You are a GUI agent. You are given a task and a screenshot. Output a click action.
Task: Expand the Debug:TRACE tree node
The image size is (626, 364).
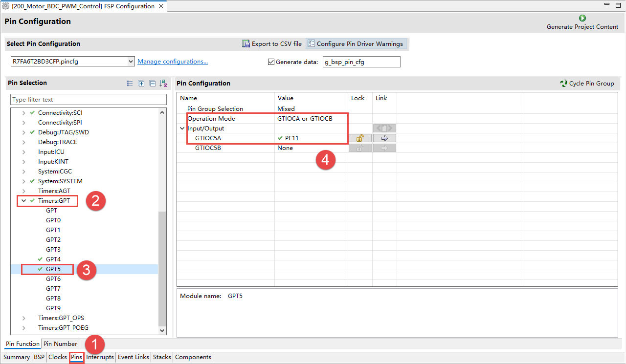click(x=23, y=142)
